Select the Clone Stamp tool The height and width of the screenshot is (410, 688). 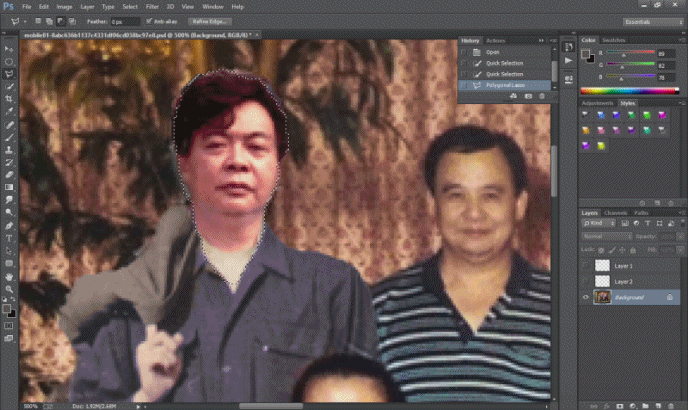coord(9,150)
